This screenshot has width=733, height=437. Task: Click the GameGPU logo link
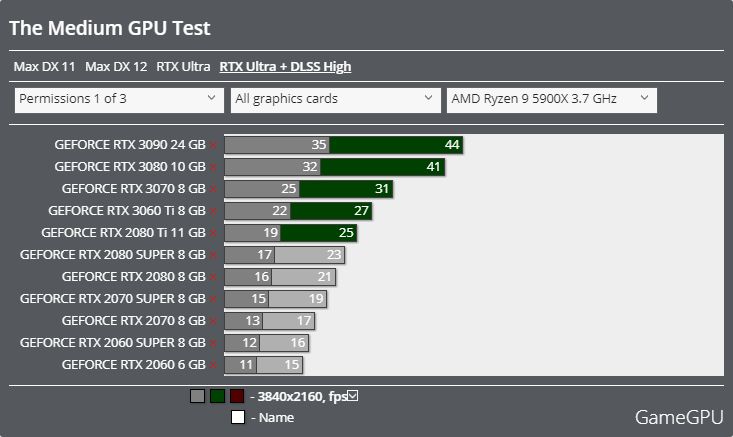(x=677, y=416)
